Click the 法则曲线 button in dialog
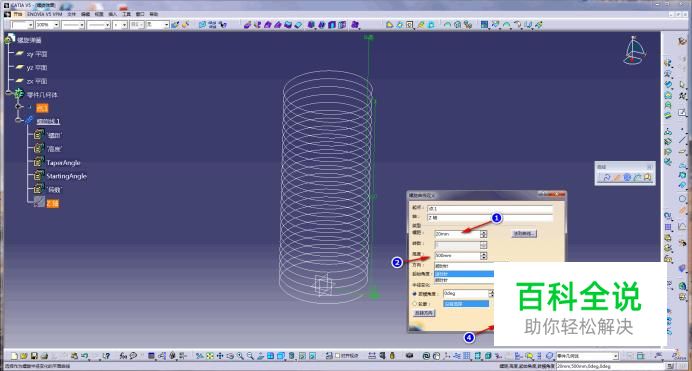692x371 pixels. click(524, 234)
